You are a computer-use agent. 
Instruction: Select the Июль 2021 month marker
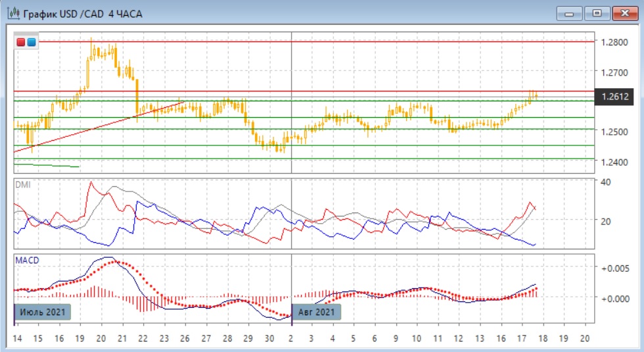click(42, 312)
